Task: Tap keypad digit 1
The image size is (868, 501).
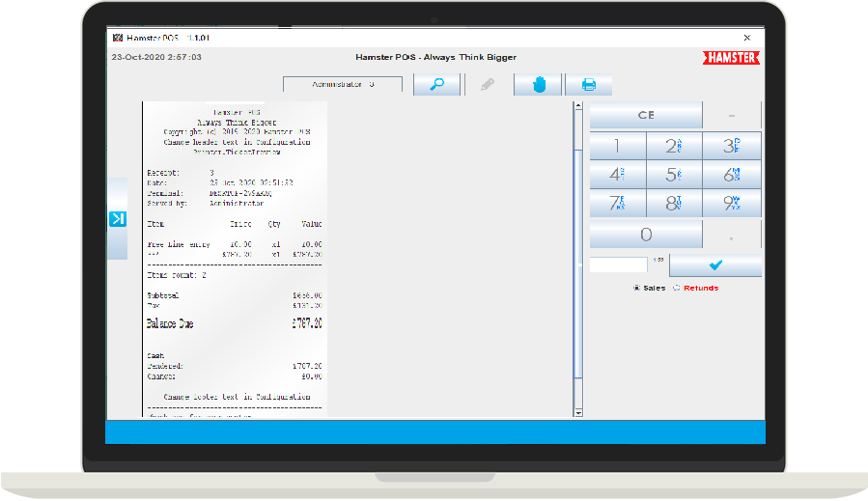Action: [618, 146]
